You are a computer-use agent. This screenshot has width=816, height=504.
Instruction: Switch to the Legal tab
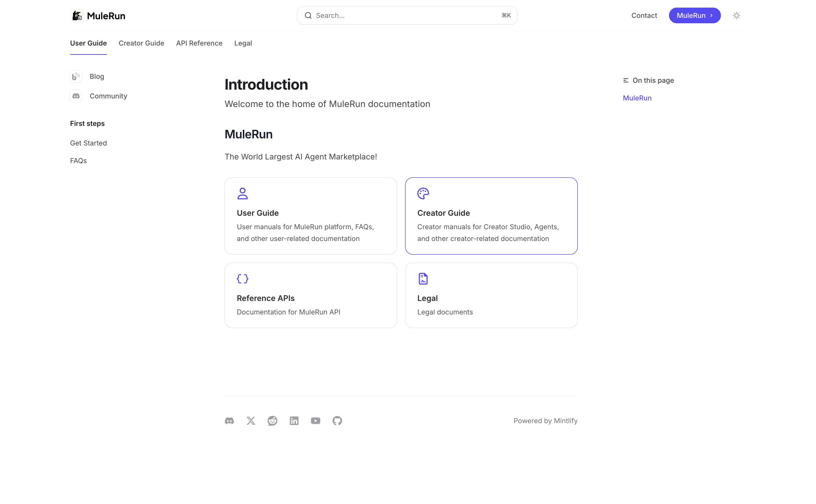click(243, 43)
